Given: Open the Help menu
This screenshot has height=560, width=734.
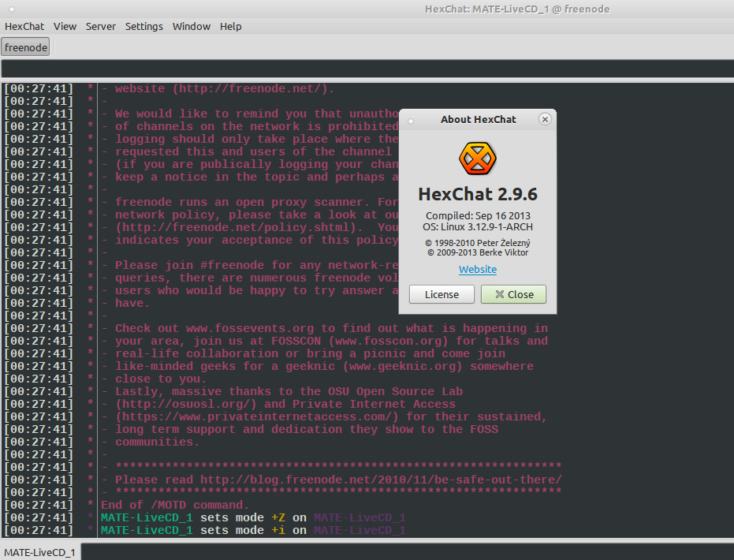Looking at the screenshot, I should 231,26.
